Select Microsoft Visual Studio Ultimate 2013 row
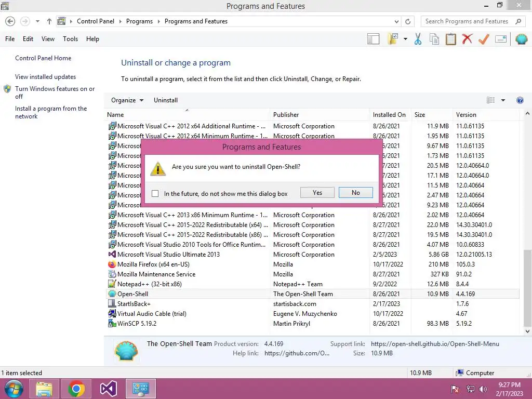Viewport: 532px width, 399px height. (x=313, y=255)
